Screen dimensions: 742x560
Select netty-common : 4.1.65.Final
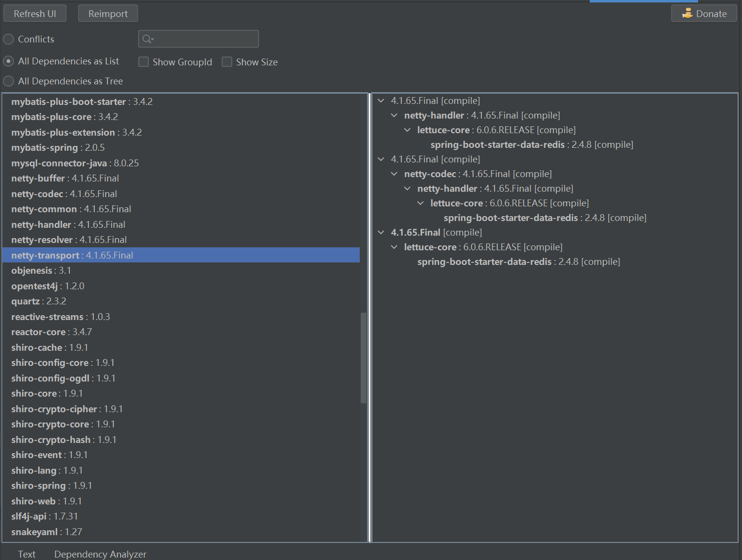click(x=181, y=209)
